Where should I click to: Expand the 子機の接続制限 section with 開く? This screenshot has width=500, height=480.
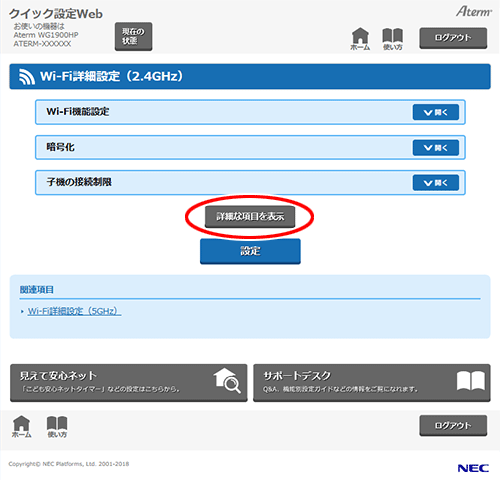[x=436, y=183]
